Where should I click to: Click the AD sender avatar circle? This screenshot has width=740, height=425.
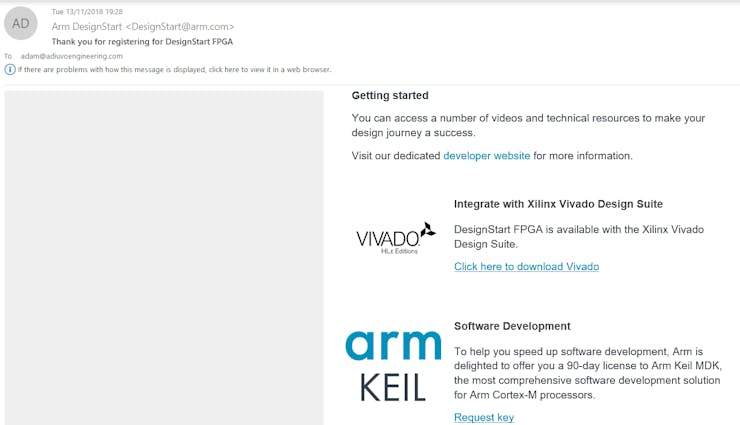(x=21, y=24)
